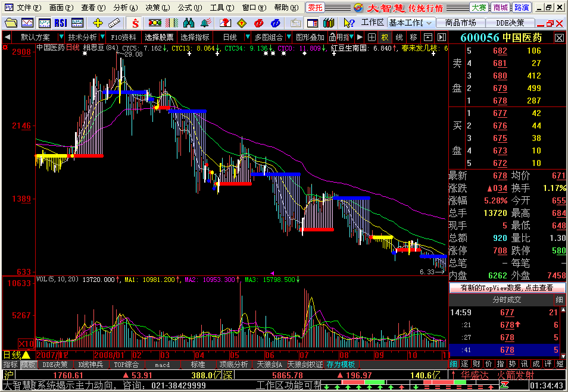Click the right arrow beside 用指 dropdown
568x392 pixels.
tap(360, 37)
